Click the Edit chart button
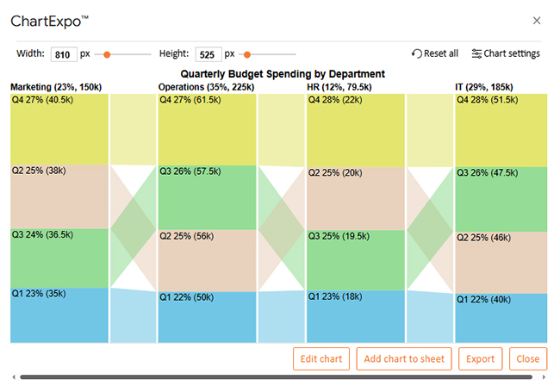 point(321,359)
